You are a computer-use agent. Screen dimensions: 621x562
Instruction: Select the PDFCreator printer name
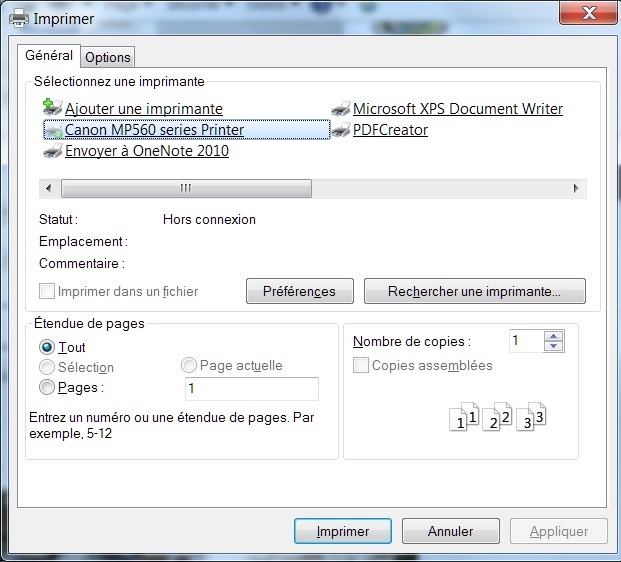tap(391, 130)
